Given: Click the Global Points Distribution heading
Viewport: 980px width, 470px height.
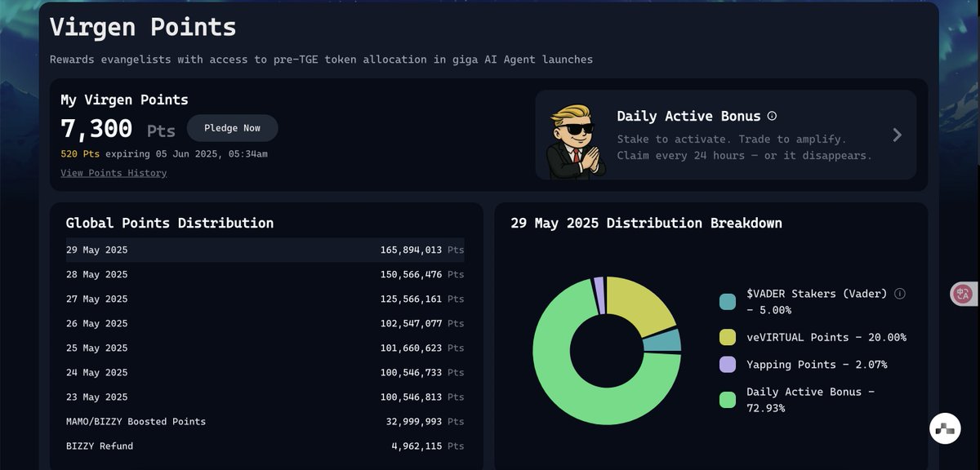Looking at the screenshot, I should point(170,223).
